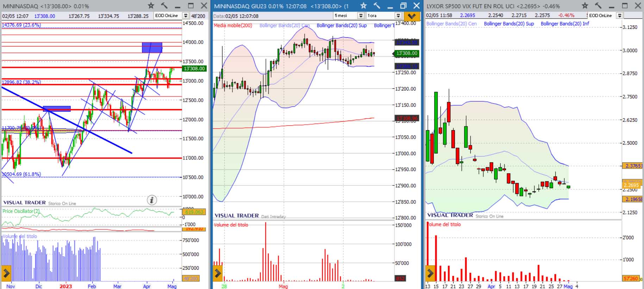
Task: Click the 10504.69 (61.8%) Fibonacci level label
Action: [21, 174]
